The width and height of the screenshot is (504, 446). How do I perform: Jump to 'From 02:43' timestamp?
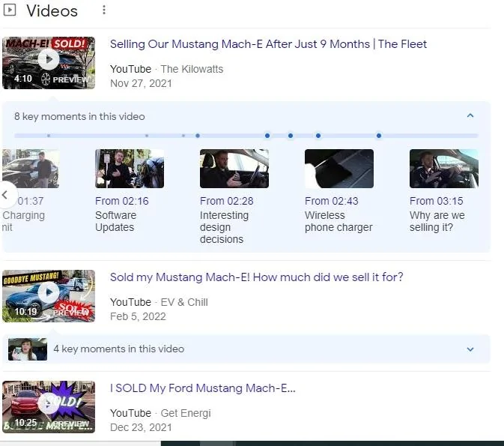click(x=332, y=201)
